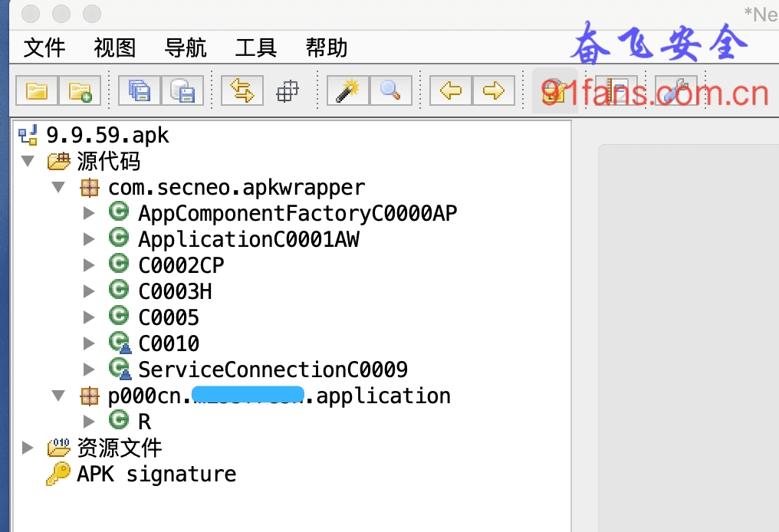Click the ApplicationC0001AW class icon

pos(119,238)
